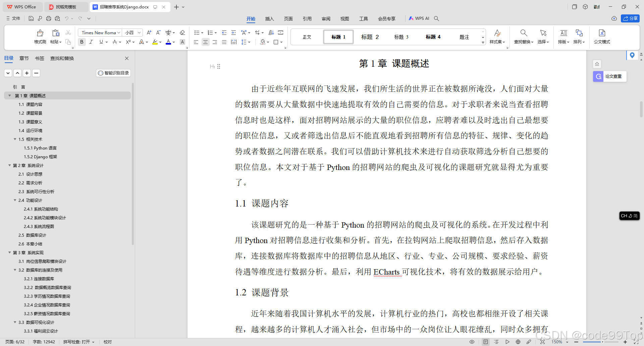Screen dimensions: 644x346
Task: Open the 章节 sidebar tab
Action: pos(24,58)
